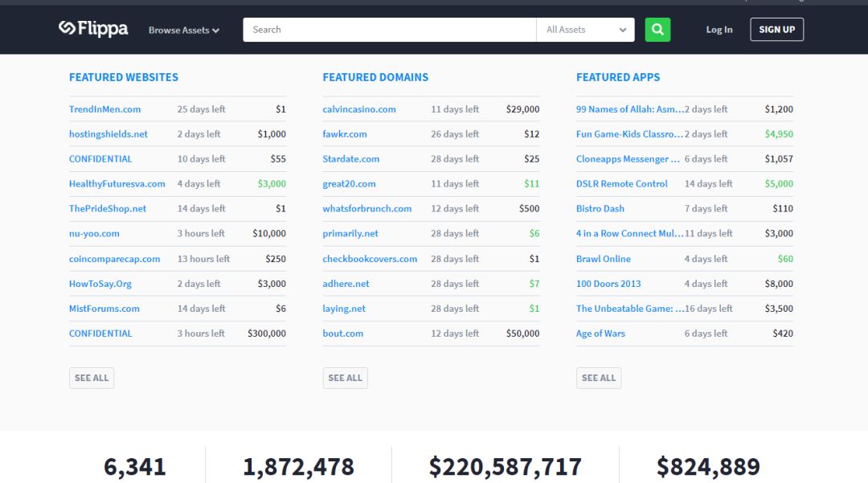
Task: Open the FEATURED DOMAINS heading link
Action: coord(375,77)
